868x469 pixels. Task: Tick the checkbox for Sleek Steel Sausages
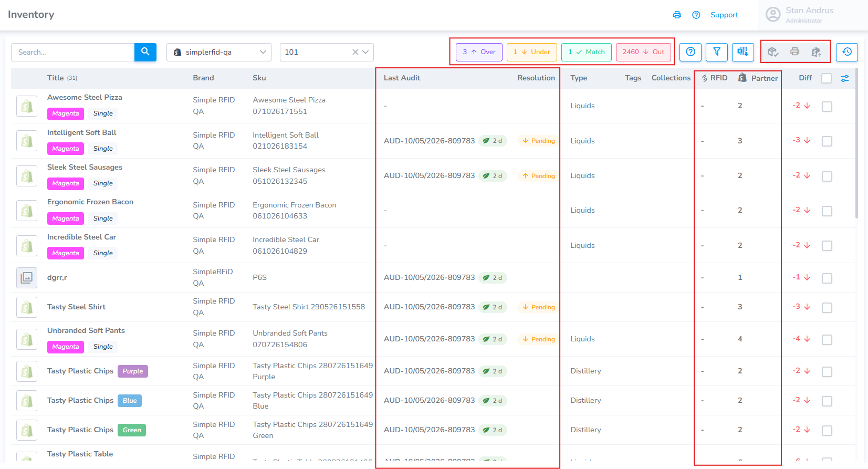tap(827, 176)
